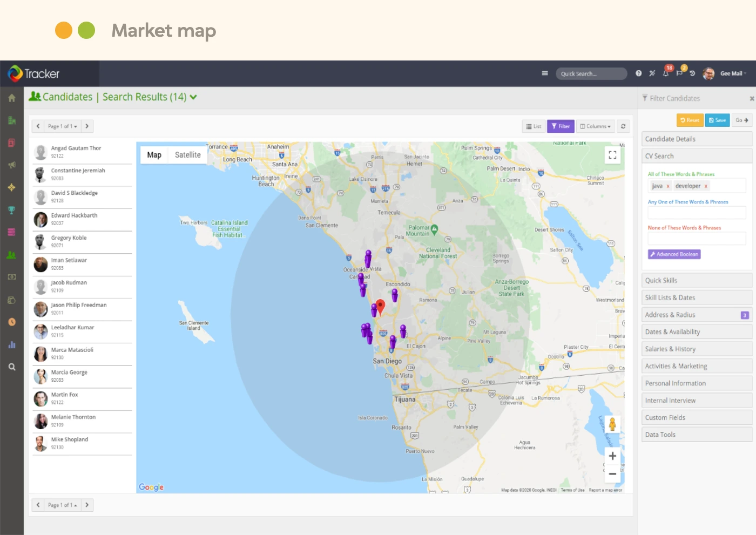Image resolution: width=756 pixels, height=535 pixels.
Task: Click the Street View pegman icon
Action: tap(612, 424)
